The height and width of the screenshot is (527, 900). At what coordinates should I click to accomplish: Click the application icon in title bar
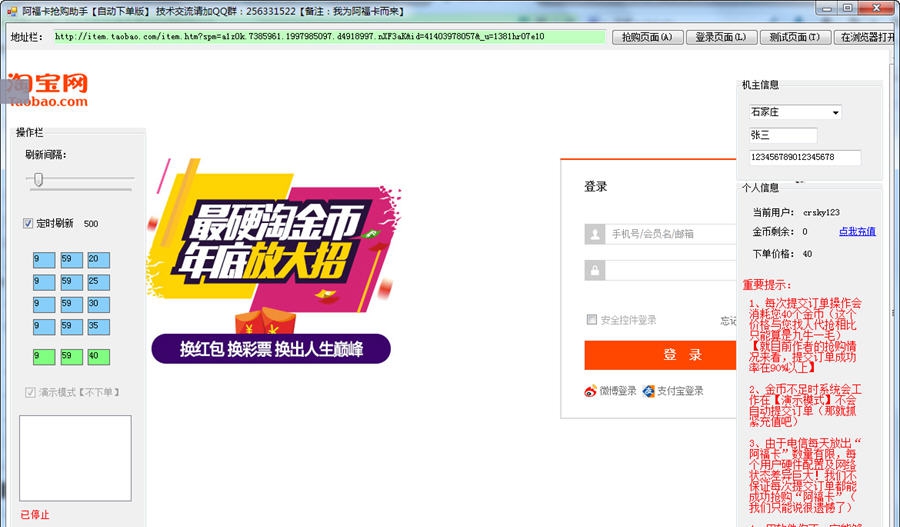tap(12, 11)
